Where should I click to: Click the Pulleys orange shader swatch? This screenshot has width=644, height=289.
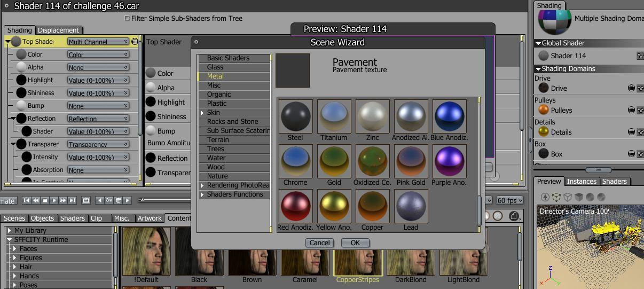(x=544, y=110)
